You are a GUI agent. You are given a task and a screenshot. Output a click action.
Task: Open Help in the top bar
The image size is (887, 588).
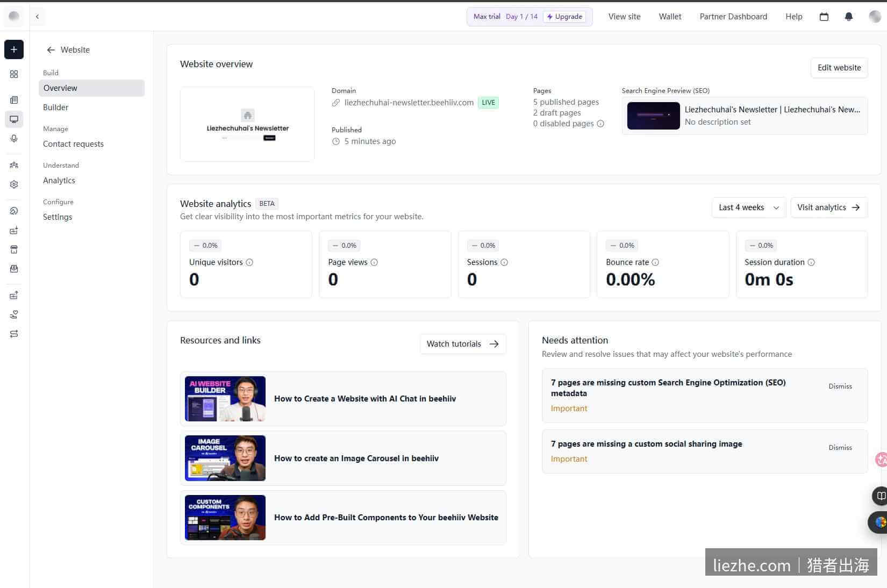[793, 17]
